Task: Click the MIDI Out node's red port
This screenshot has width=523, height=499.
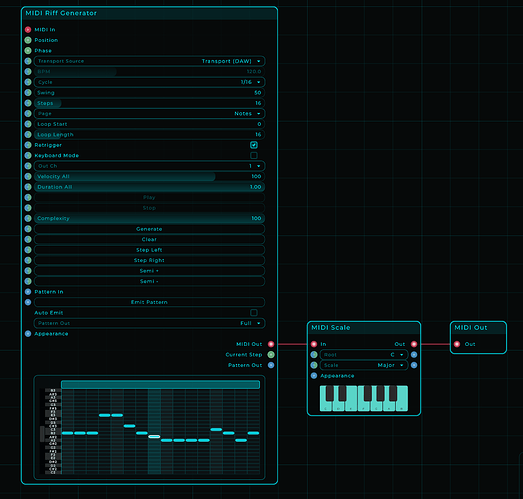Action: (x=457, y=344)
